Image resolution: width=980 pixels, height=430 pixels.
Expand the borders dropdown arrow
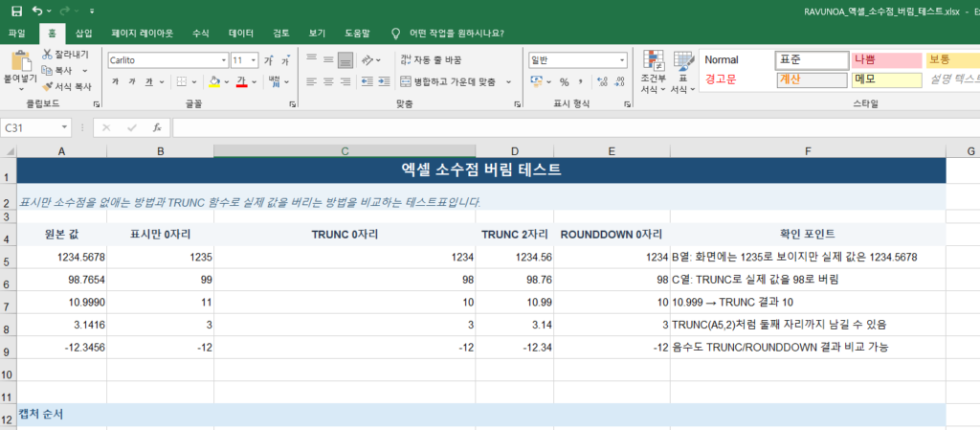[193, 81]
